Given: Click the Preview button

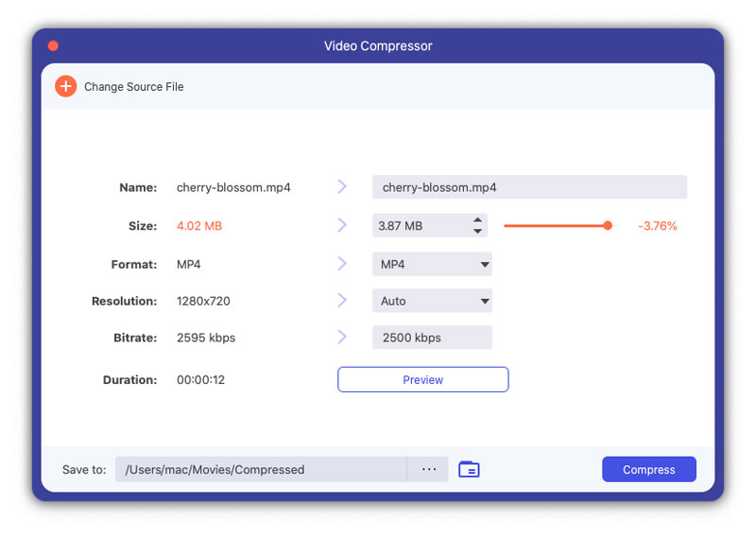Looking at the screenshot, I should click(x=422, y=380).
